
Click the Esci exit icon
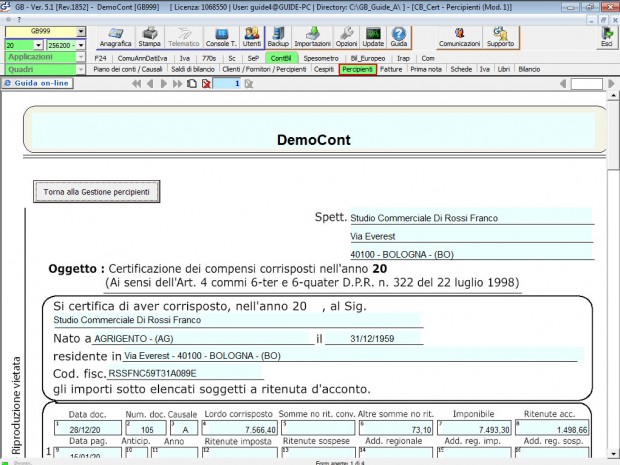(x=607, y=37)
